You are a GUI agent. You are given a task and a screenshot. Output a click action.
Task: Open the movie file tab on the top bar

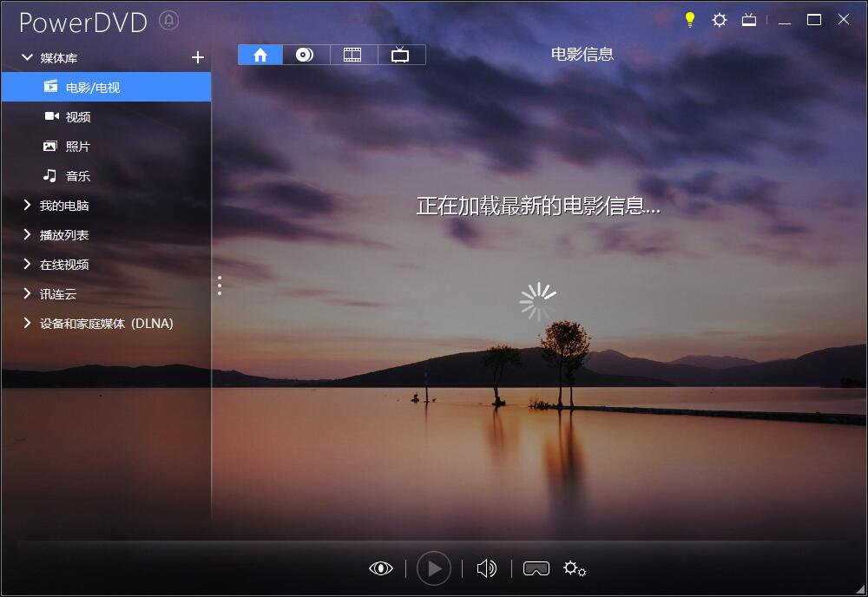(x=353, y=54)
